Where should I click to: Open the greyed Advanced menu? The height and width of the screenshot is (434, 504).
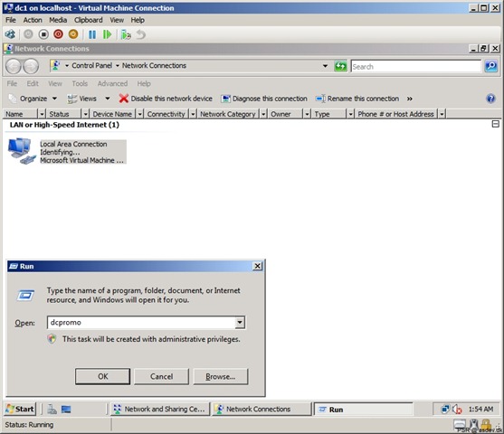tap(112, 83)
